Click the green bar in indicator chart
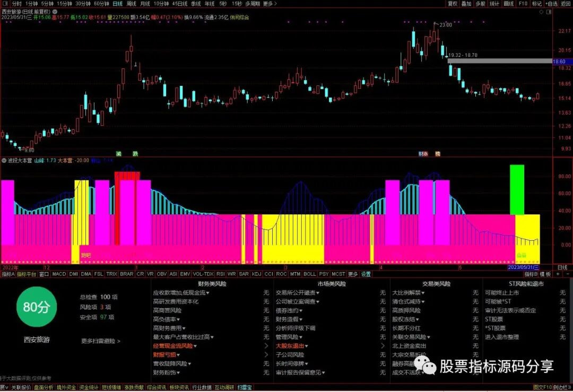The height and width of the screenshot is (392, 573). click(517, 189)
